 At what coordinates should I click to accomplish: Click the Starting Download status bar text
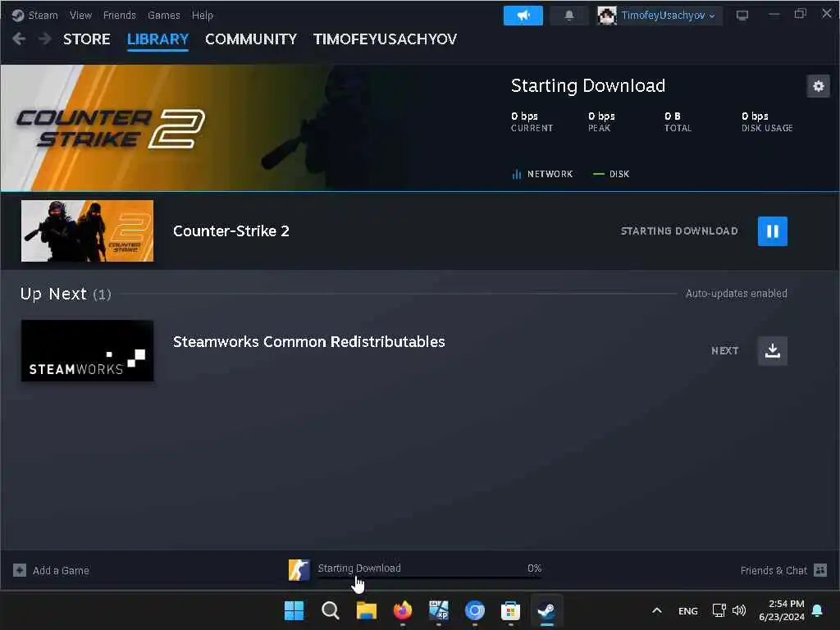click(359, 568)
